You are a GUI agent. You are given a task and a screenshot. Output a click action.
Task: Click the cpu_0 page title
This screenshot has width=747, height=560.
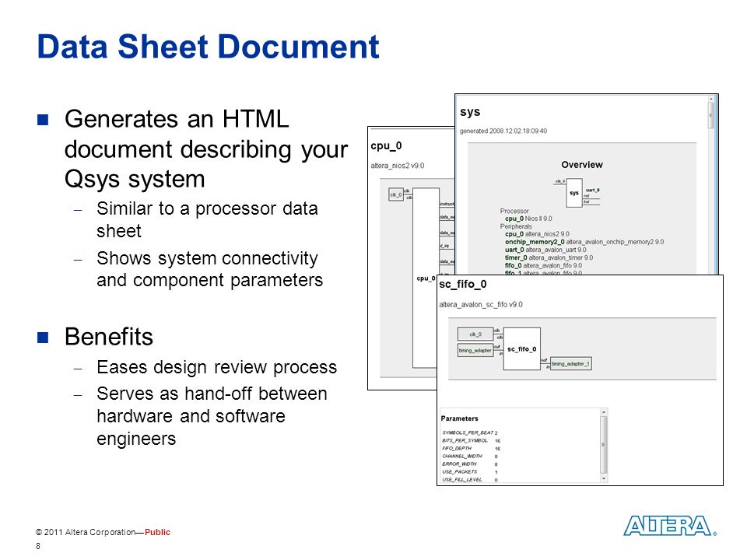(x=386, y=145)
